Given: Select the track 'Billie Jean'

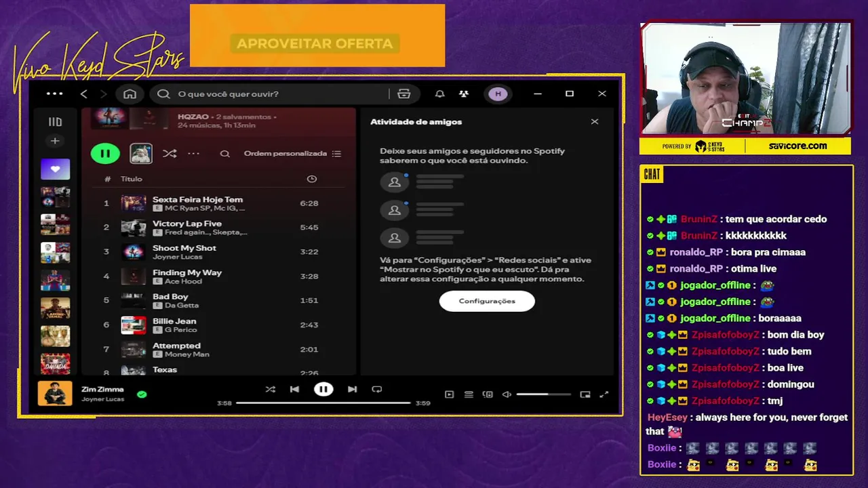Looking at the screenshot, I should (174, 321).
